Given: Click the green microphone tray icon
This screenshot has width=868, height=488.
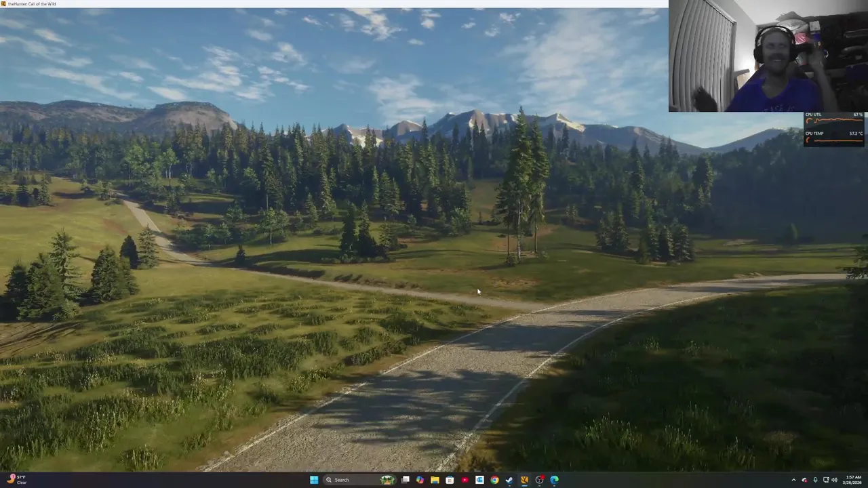Looking at the screenshot, I should [815, 480].
